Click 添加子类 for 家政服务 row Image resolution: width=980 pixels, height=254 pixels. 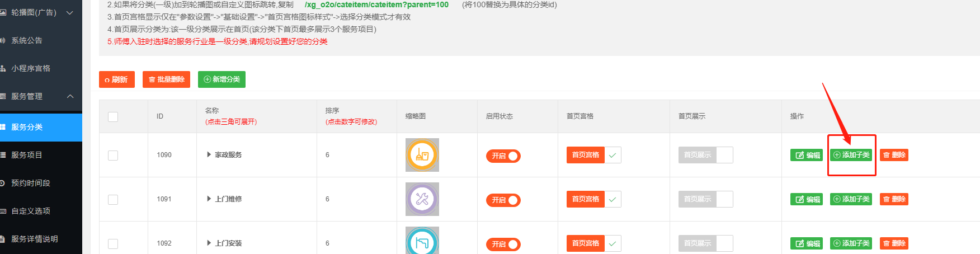pyautogui.click(x=851, y=155)
